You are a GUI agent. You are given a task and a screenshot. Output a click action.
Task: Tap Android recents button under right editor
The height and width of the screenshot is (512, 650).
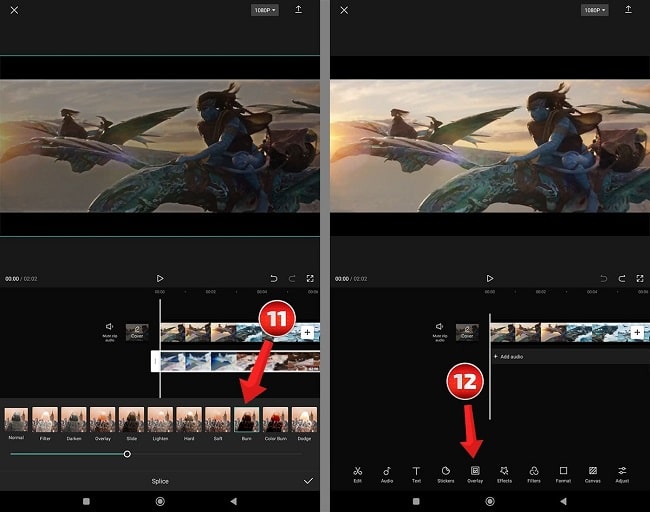[x=416, y=501]
